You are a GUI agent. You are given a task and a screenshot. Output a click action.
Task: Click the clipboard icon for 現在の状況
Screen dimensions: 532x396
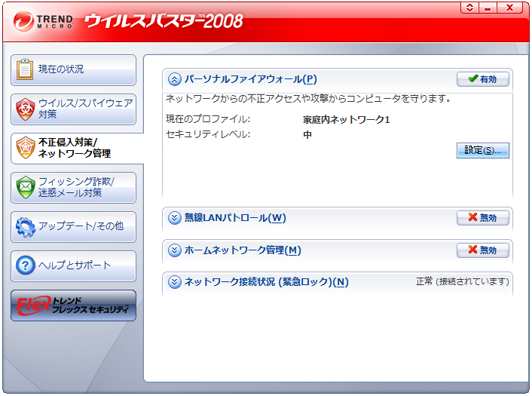tap(26, 69)
